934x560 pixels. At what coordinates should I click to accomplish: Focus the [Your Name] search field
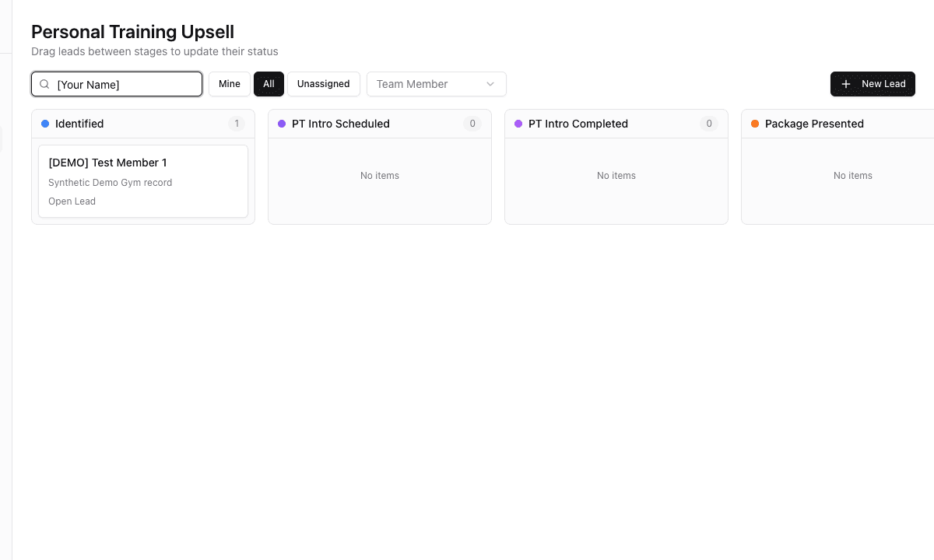[117, 84]
